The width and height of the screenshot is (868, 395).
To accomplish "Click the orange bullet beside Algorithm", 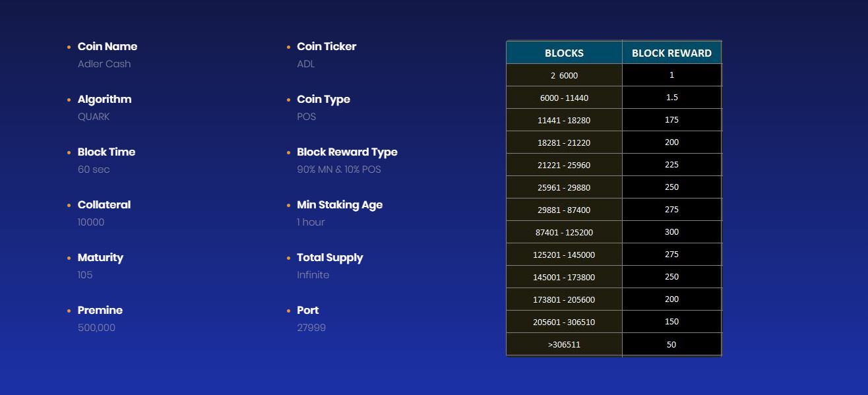I will tap(69, 100).
